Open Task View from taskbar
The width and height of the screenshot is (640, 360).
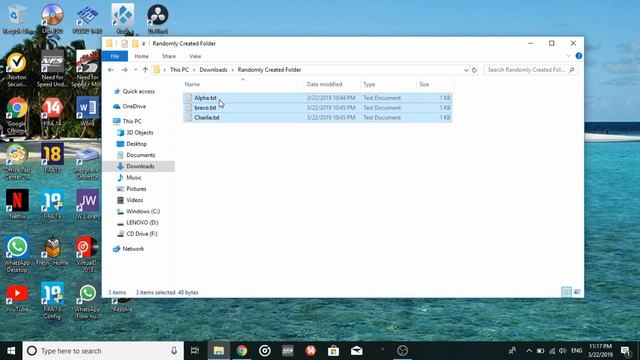coord(195,351)
